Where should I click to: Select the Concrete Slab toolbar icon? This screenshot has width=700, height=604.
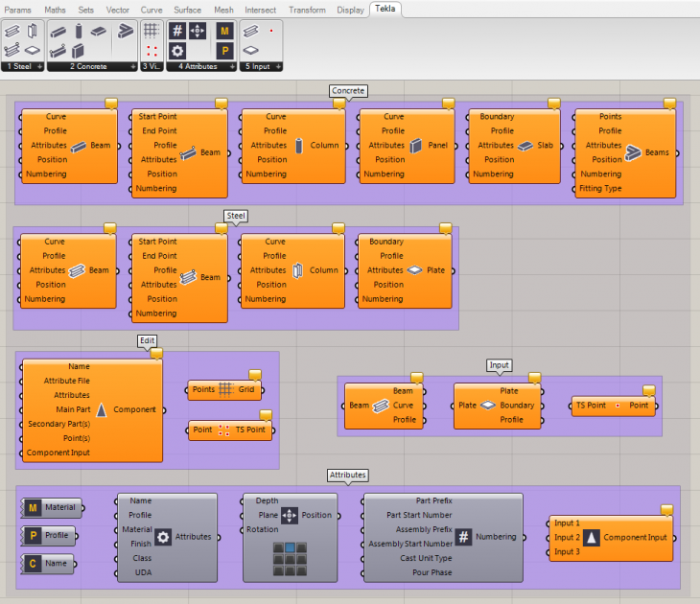tap(98, 32)
